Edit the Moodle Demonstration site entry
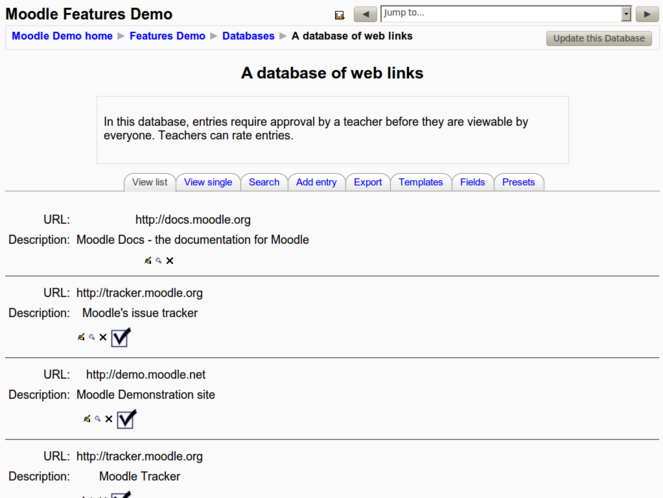Image resolution: width=663 pixels, height=498 pixels. click(x=87, y=419)
